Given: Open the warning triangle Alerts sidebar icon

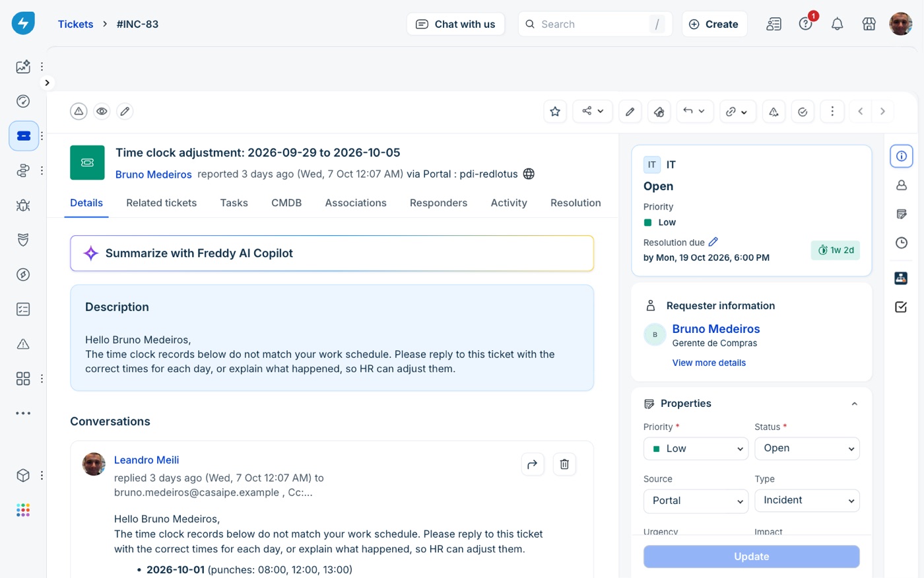Looking at the screenshot, I should [23, 344].
